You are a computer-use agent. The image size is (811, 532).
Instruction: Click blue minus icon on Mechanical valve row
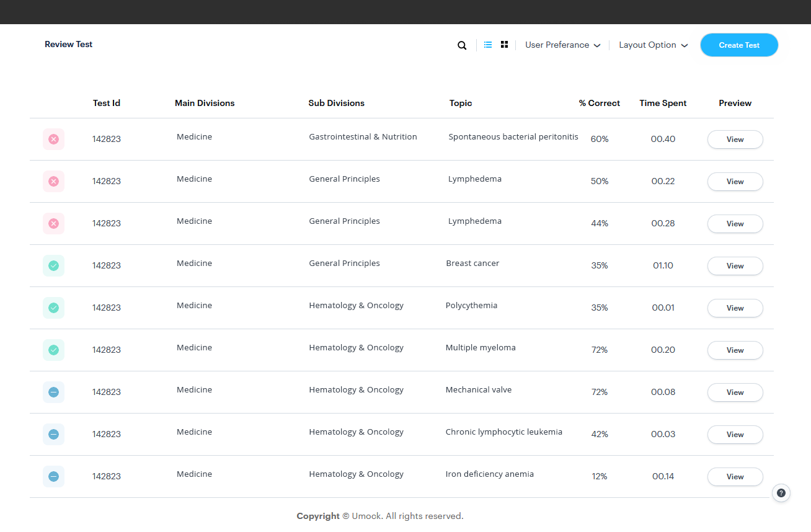(53, 392)
